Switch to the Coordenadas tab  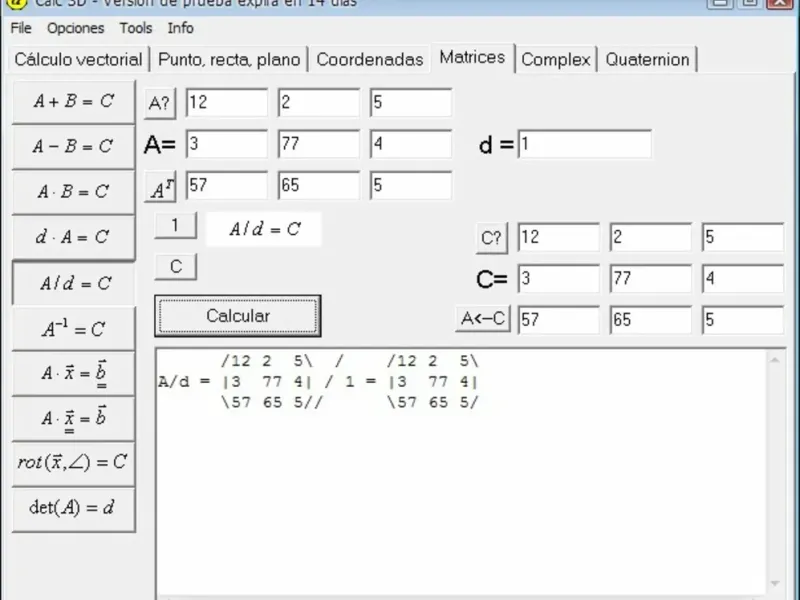click(370, 60)
